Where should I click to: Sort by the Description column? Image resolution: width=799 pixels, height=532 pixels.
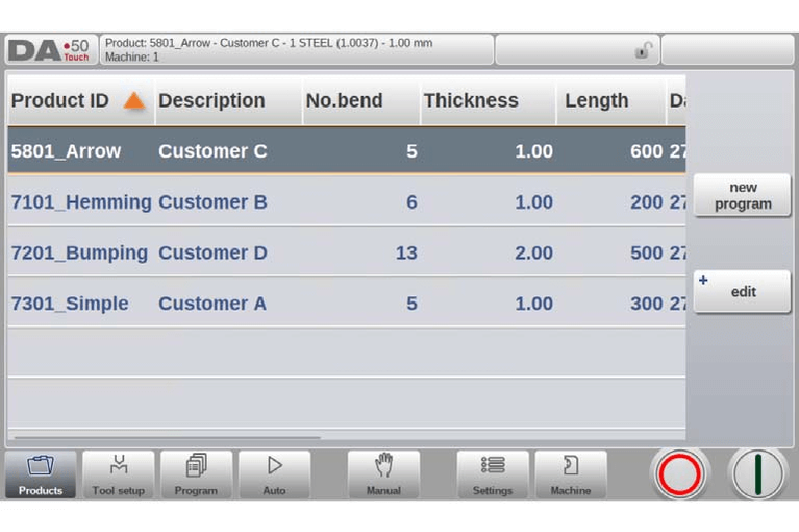(212, 101)
